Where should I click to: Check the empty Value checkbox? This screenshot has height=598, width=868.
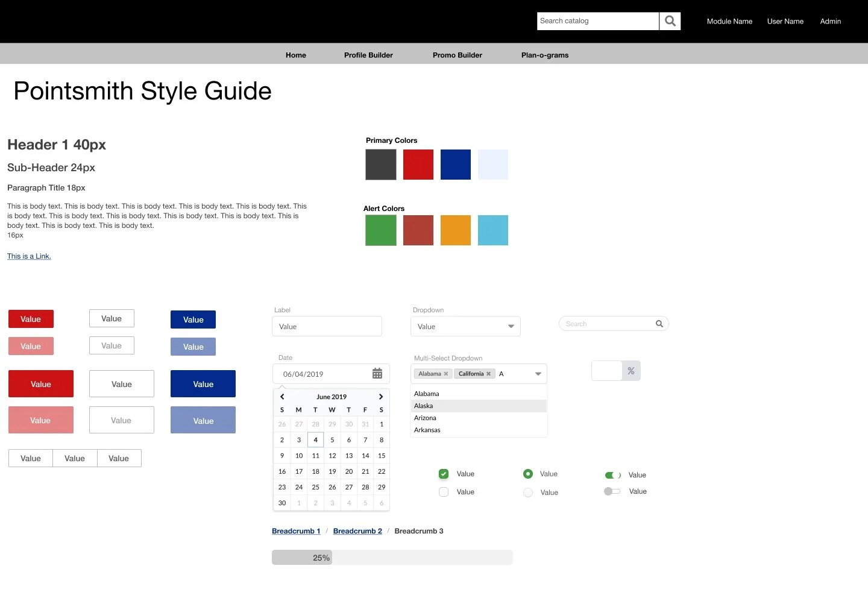(x=444, y=492)
